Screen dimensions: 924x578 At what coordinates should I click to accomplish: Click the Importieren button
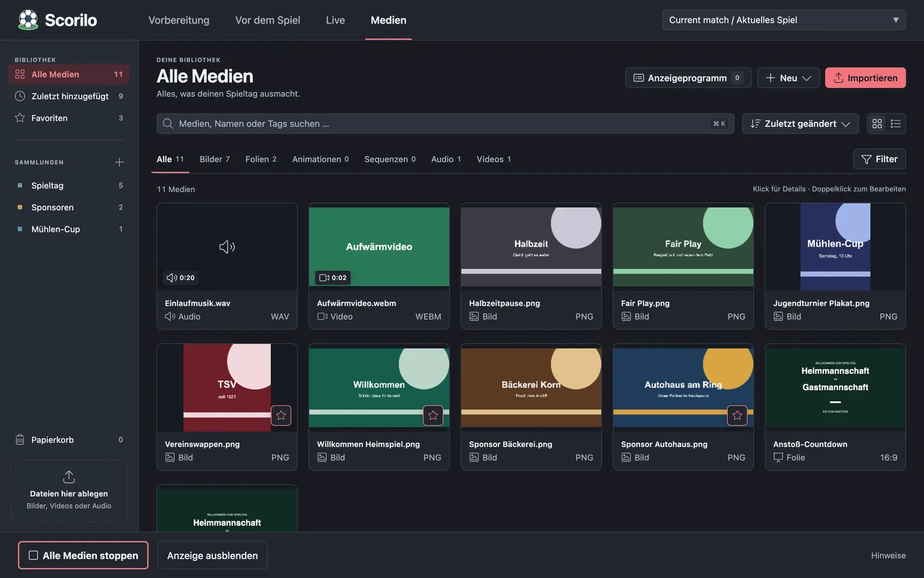[x=866, y=78]
